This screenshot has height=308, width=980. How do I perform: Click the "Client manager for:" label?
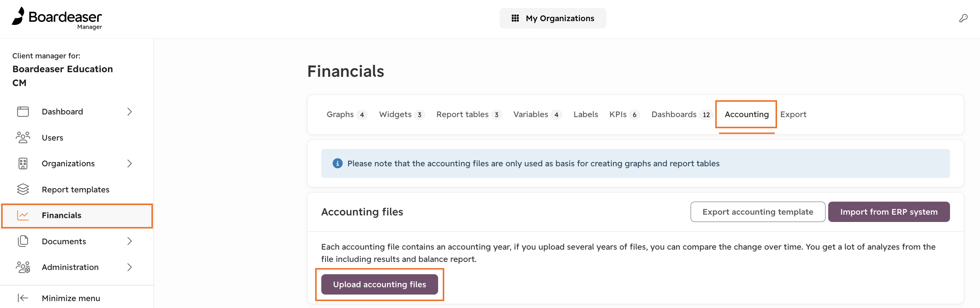click(47, 56)
